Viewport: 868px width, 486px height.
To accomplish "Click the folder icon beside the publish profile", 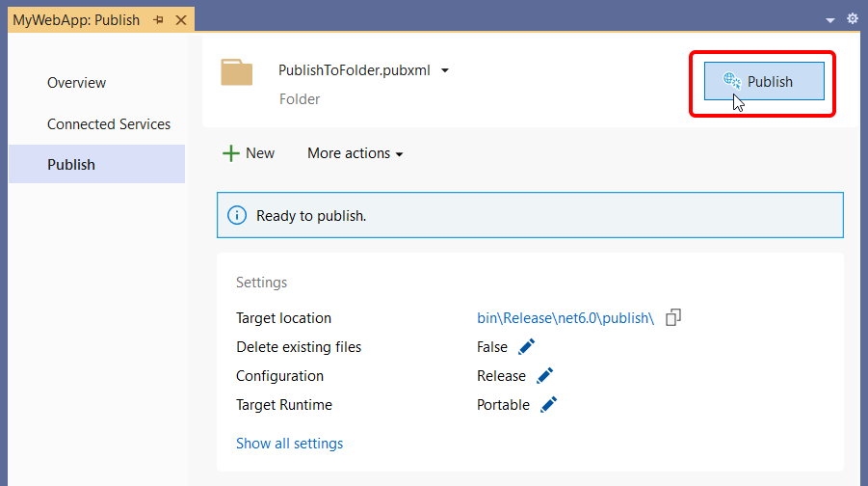I will (236, 72).
